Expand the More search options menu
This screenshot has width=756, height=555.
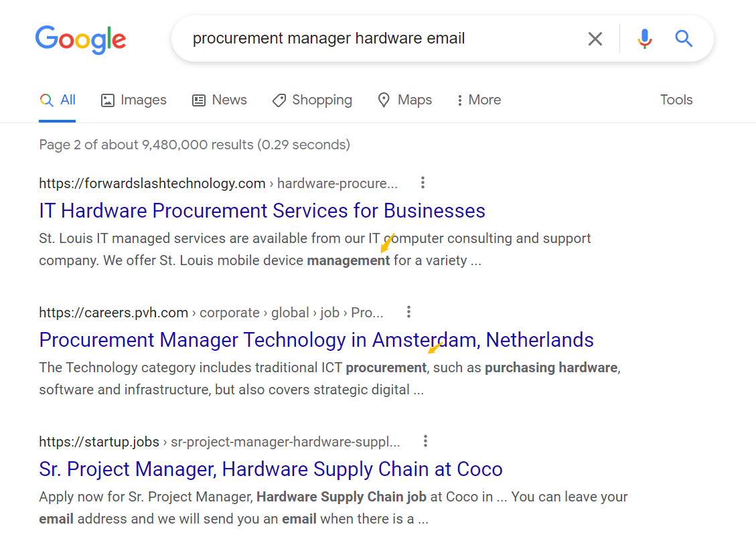(x=479, y=100)
